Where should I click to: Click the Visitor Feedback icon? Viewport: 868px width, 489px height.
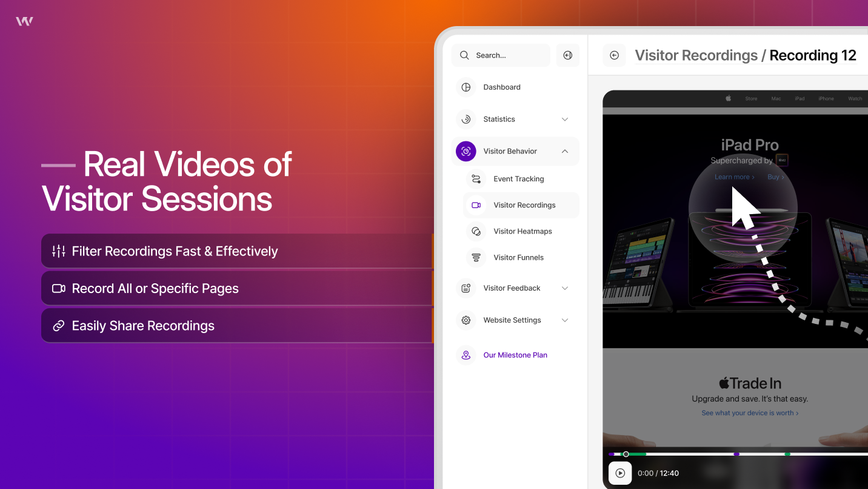point(466,288)
